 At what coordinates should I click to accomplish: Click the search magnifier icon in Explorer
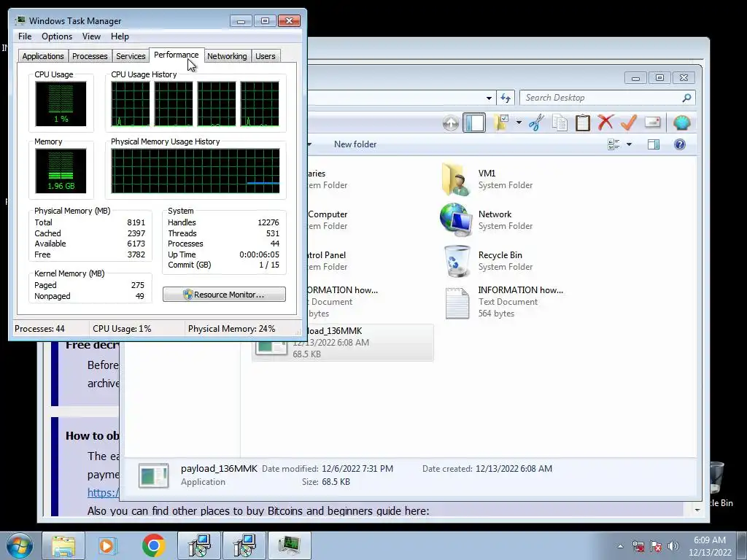coord(686,98)
